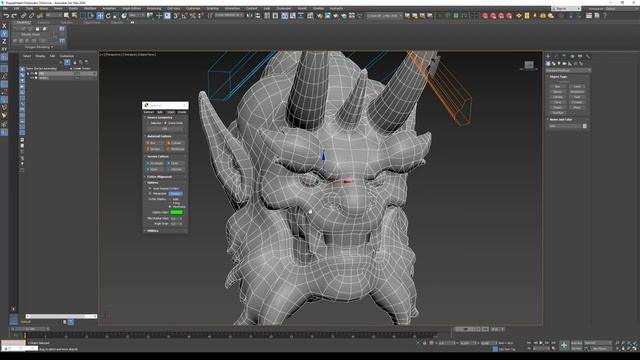
Task: Click the Plane primitive button
Action: pyautogui.click(x=577, y=107)
